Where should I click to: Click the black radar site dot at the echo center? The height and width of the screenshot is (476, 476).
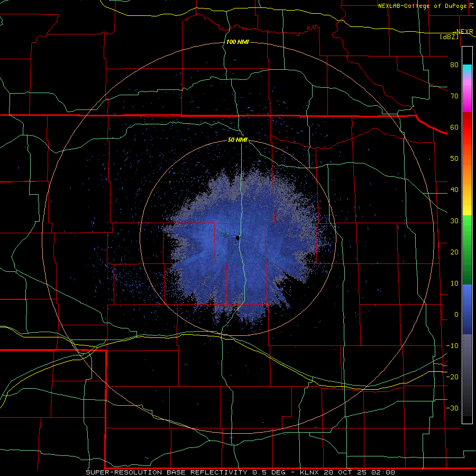238,239
